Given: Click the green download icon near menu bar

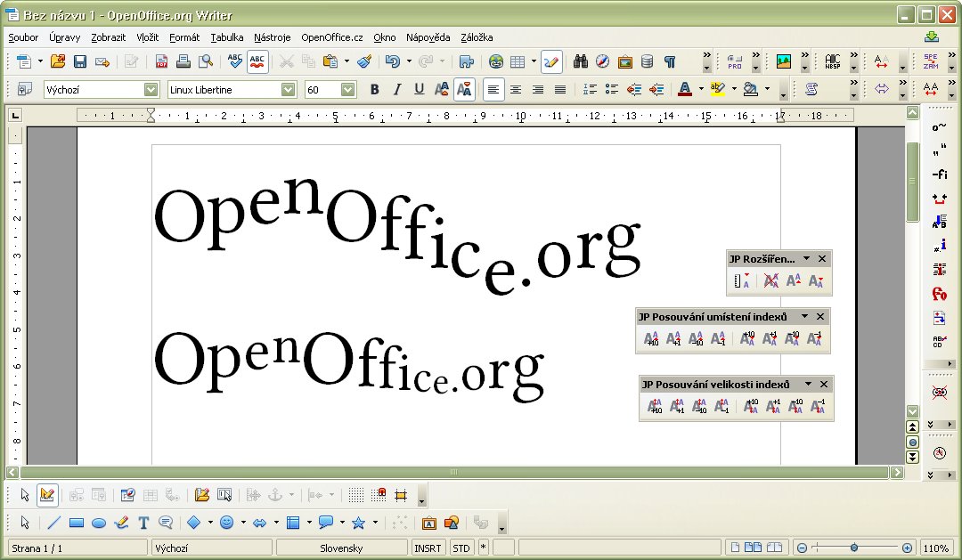Looking at the screenshot, I should coord(932,37).
